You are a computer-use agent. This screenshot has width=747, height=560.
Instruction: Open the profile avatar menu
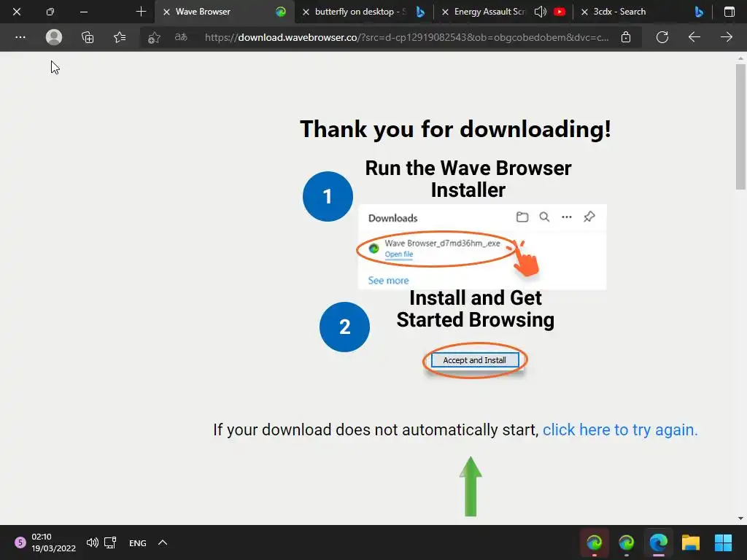[x=54, y=37]
